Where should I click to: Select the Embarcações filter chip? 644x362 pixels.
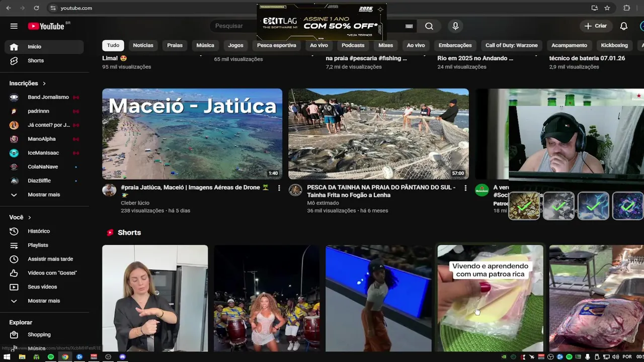click(455, 45)
